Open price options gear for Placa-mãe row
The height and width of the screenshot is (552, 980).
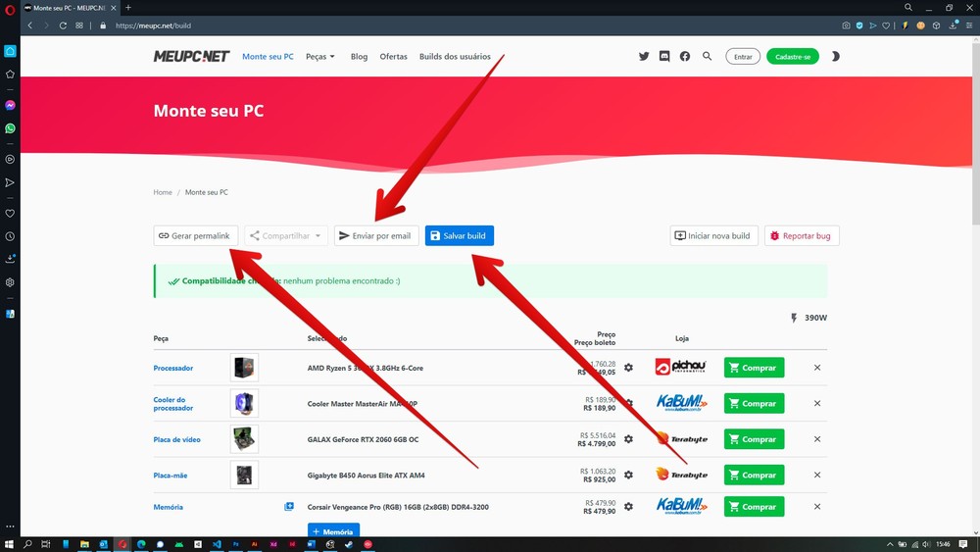pyautogui.click(x=628, y=476)
